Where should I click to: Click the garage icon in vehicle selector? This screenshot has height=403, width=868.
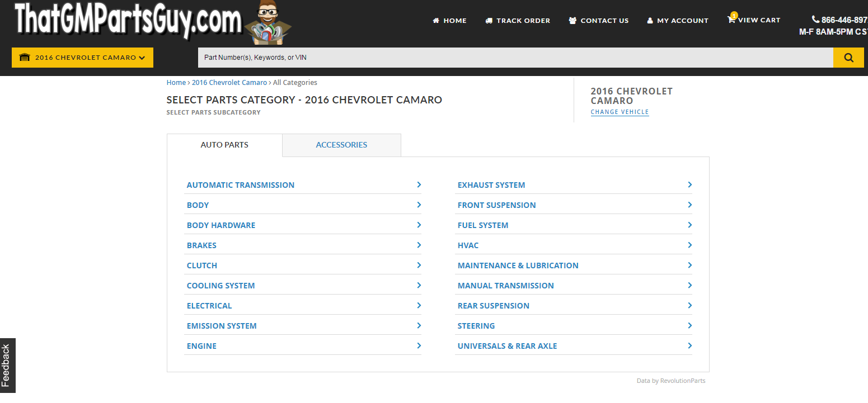(x=24, y=58)
